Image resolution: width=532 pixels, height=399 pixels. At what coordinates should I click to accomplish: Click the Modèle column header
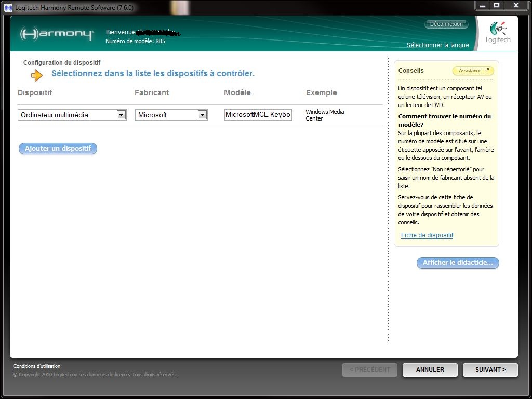237,92
